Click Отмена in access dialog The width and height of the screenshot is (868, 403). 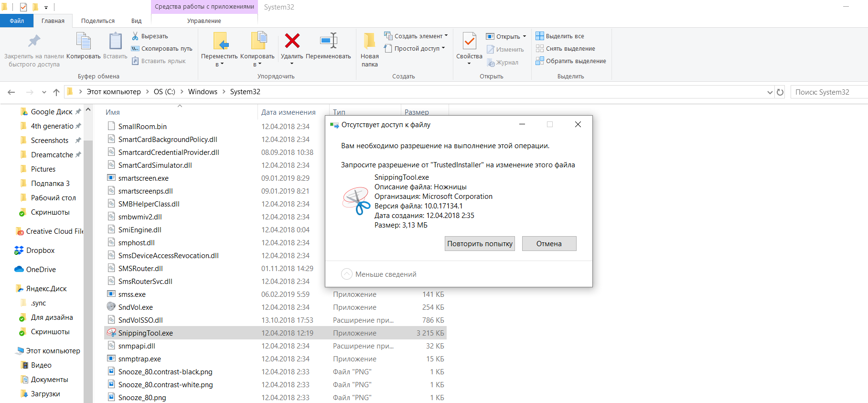(549, 243)
